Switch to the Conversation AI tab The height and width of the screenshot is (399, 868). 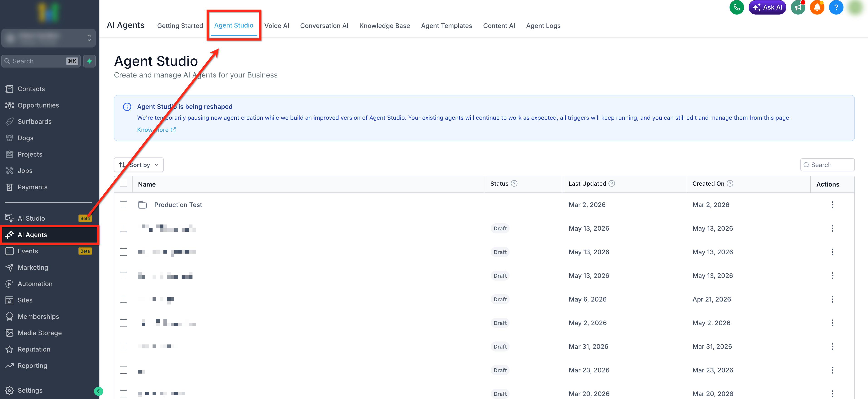coord(324,26)
